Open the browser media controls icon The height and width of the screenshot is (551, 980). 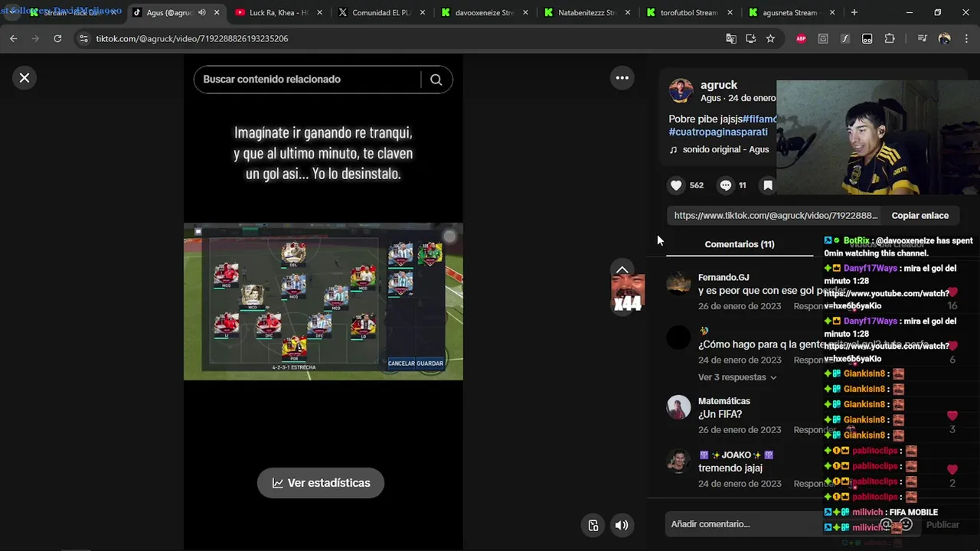(922, 38)
